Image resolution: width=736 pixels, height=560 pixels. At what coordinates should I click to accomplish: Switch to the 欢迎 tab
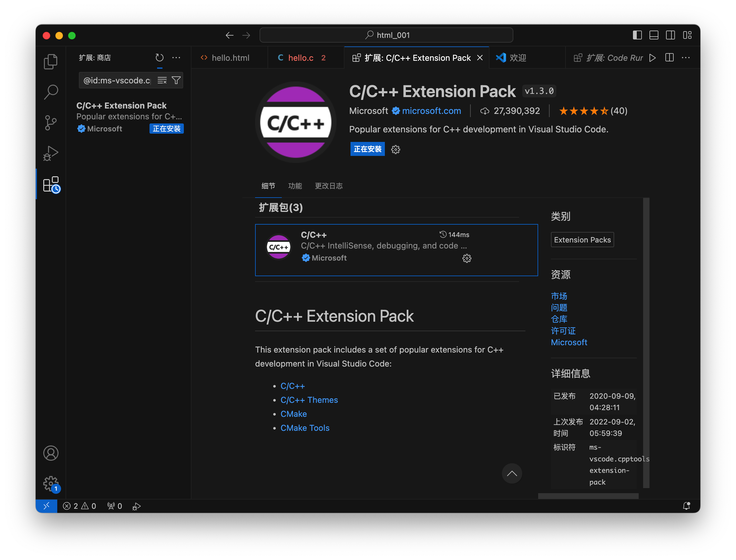click(527, 58)
